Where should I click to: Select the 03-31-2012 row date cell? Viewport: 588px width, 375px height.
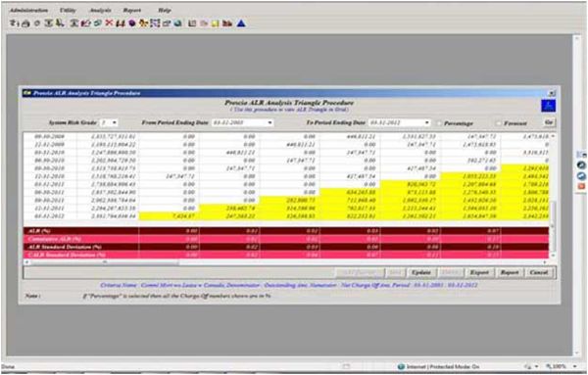(50, 216)
